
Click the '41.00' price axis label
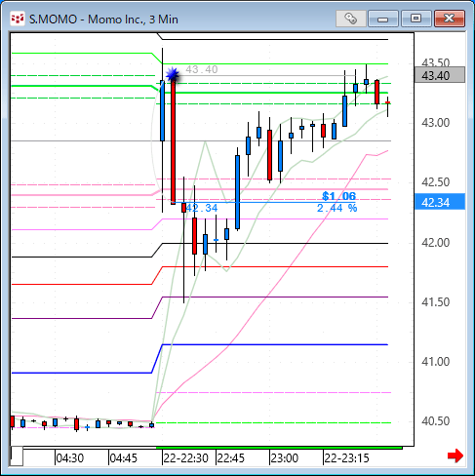coord(436,362)
